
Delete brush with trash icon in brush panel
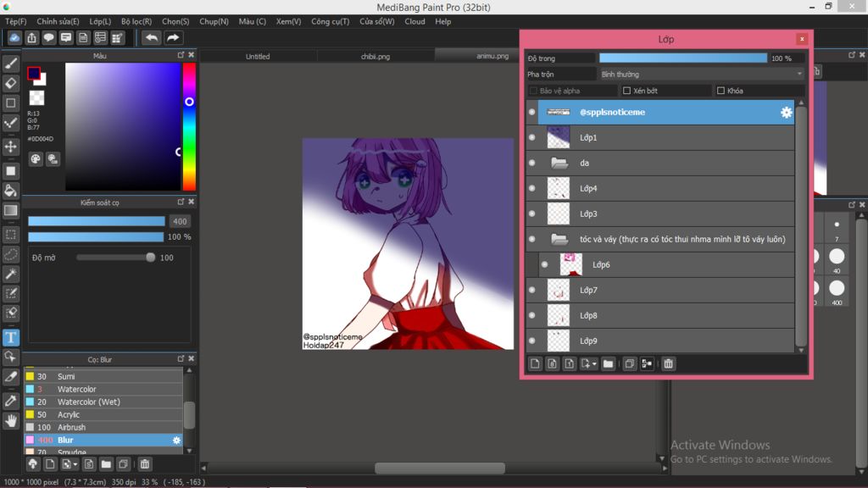click(x=144, y=464)
